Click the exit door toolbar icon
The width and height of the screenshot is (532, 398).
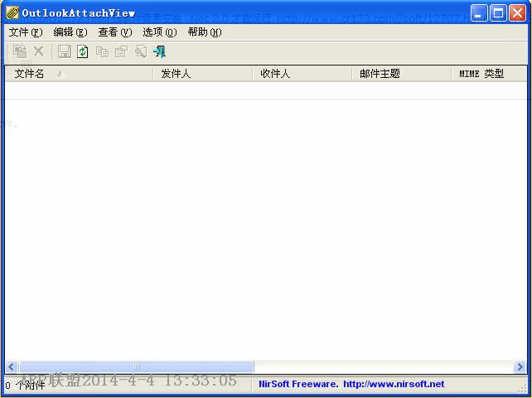[x=159, y=51]
